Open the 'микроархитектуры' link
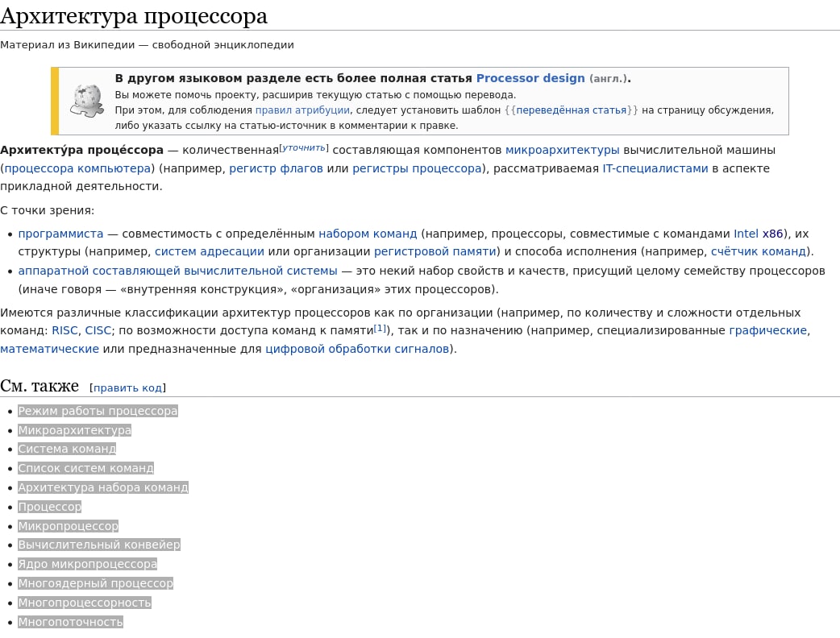The width and height of the screenshot is (840, 638). [x=562, y=150]
